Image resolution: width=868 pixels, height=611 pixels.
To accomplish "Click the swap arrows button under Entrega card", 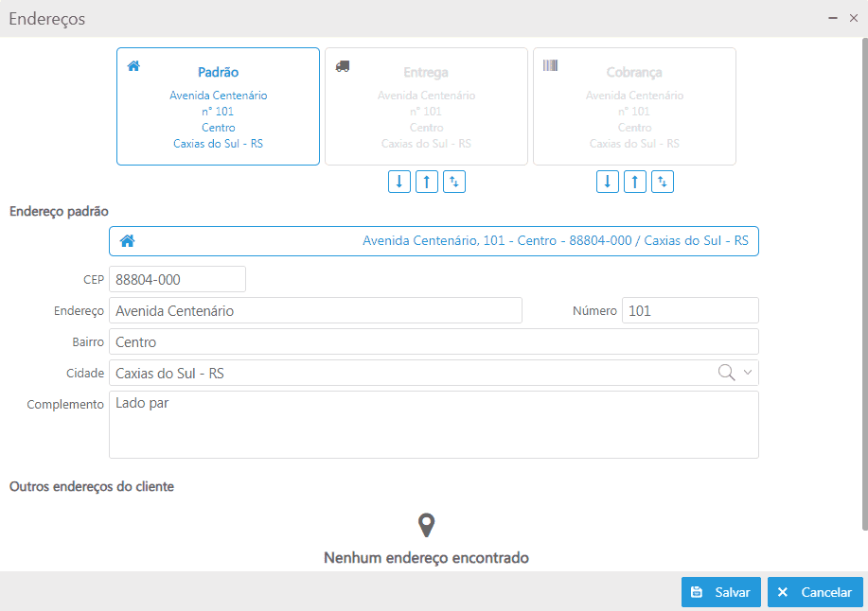I will [454, 182].
